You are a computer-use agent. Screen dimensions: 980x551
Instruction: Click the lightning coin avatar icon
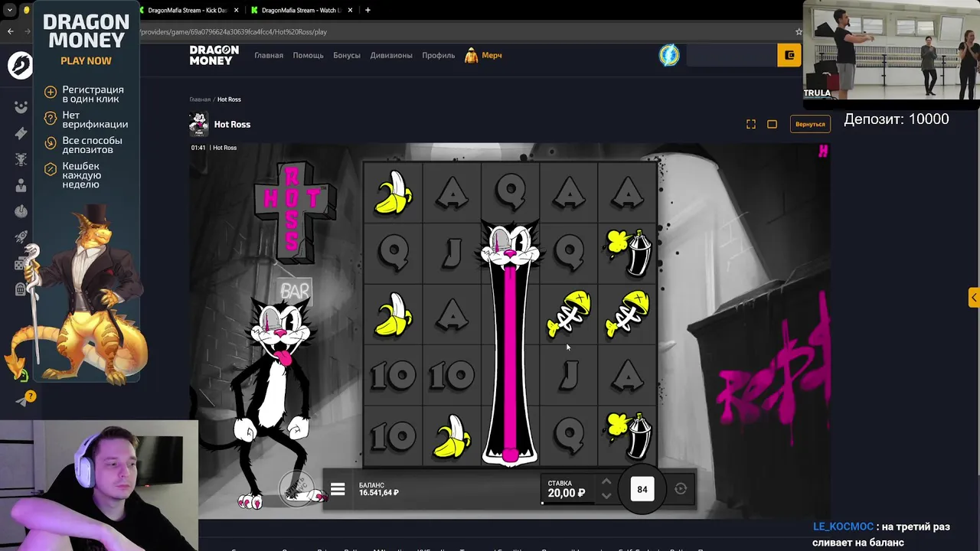(669, 55)
